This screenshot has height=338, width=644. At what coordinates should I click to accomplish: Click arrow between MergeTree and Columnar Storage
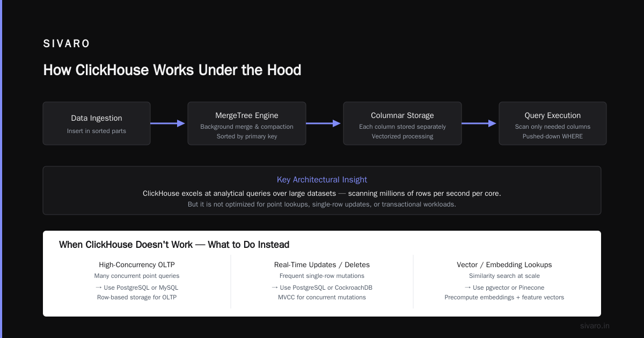click(324, 123)
